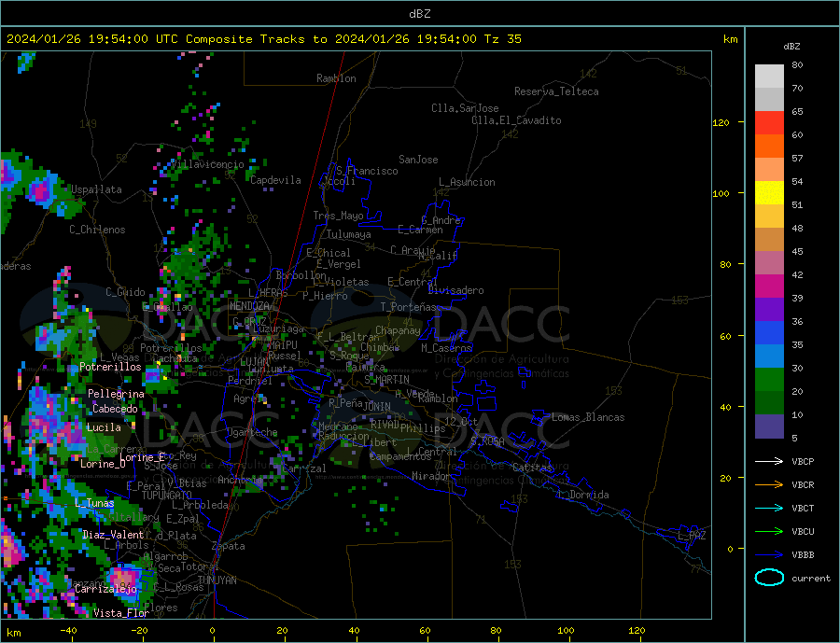
Task: Click the dBZ title at top
Action: point(419,14)
